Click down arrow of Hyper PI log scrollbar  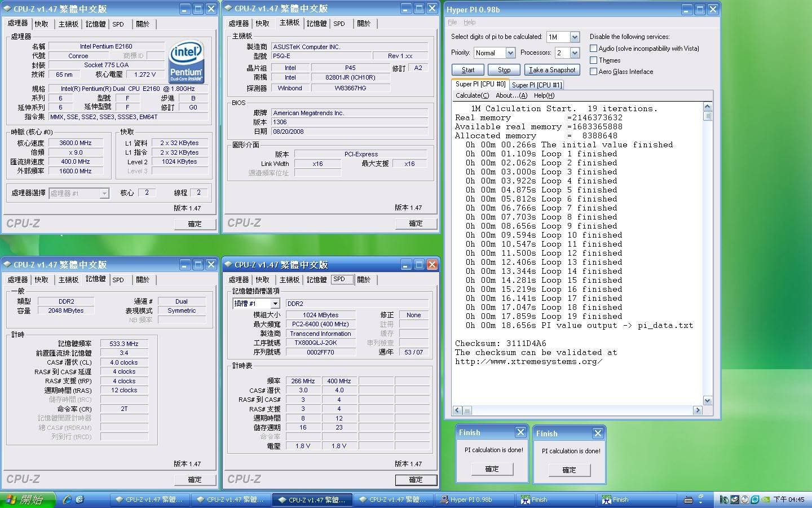(707, 401)
